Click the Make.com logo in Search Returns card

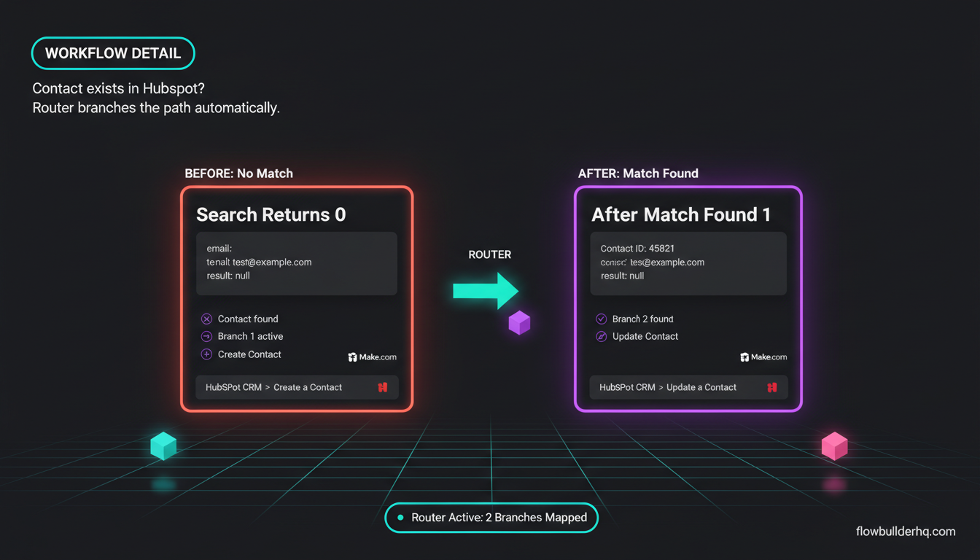tap(373, 357)
